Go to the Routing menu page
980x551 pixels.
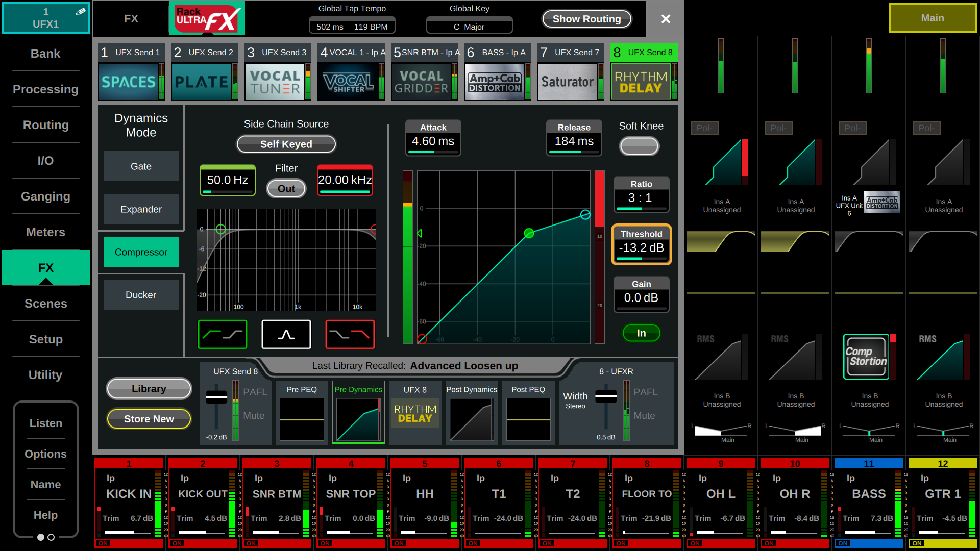[x=45, y=125]
